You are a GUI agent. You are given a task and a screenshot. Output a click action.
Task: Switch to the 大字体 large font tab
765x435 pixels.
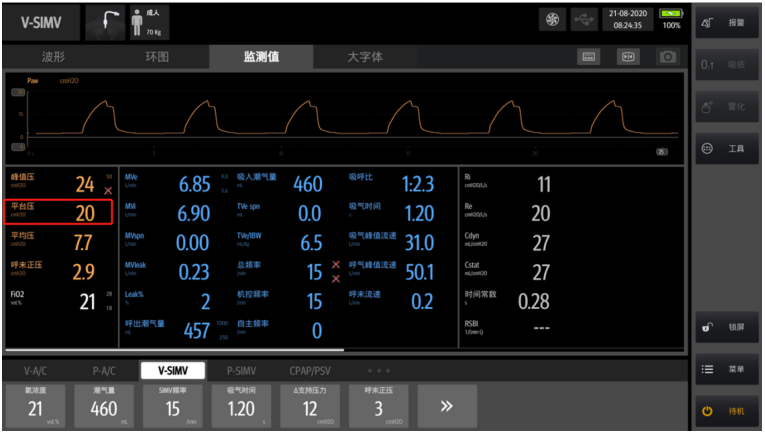tap(365, 57)
